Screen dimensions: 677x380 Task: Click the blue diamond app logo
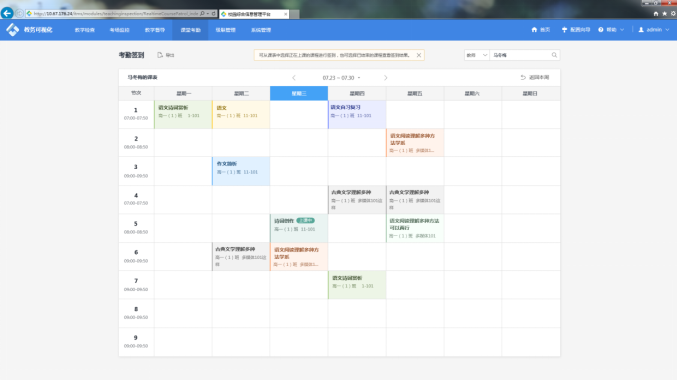point(13,29)
